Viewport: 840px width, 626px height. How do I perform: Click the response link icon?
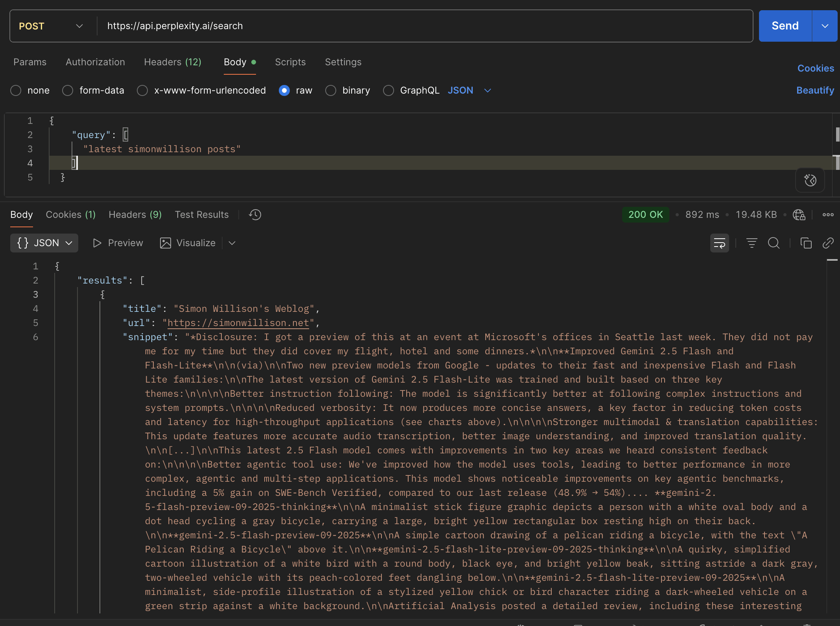coord(828,243)
